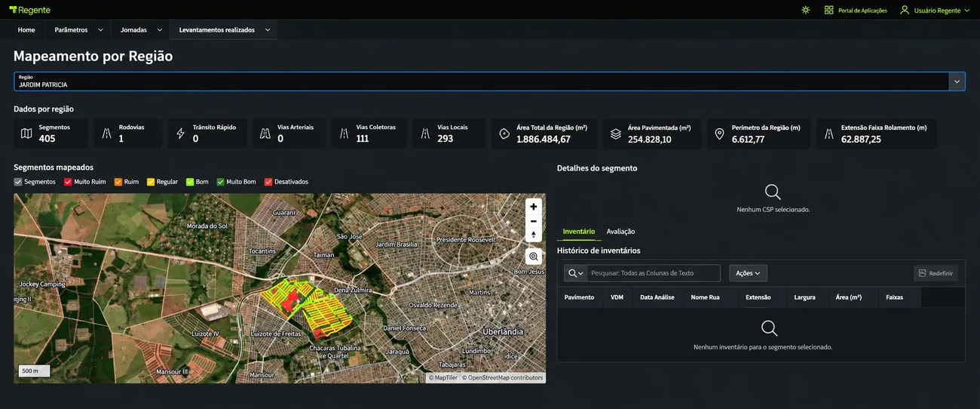Image resolution: width=980 pixels, height=409 pixels.
Task: Click the Perímetro da Região pin icon
Action: pos(719,134)
